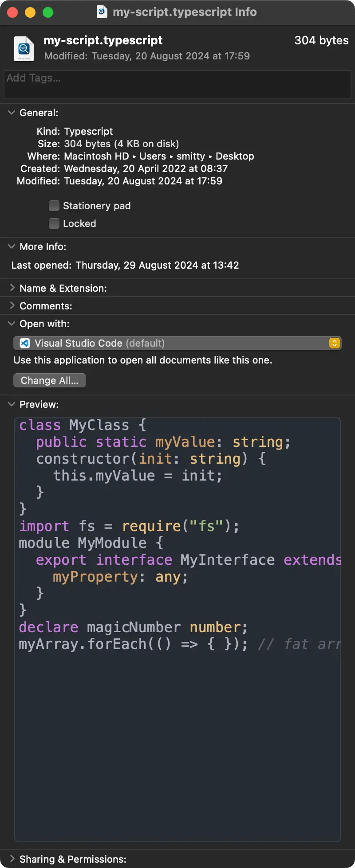The image size is (355, 868).
Task: Collapse the Open with section
Action: click(12, 324)
